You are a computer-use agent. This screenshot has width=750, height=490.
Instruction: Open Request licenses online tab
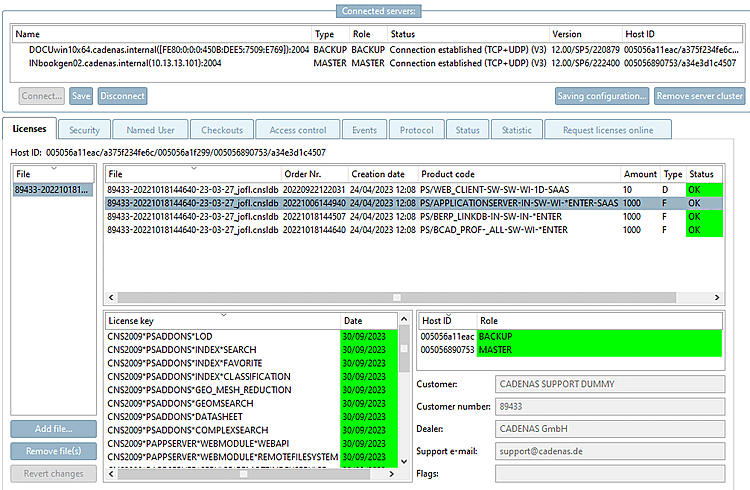pyautogui.click(x=608, y=130)
